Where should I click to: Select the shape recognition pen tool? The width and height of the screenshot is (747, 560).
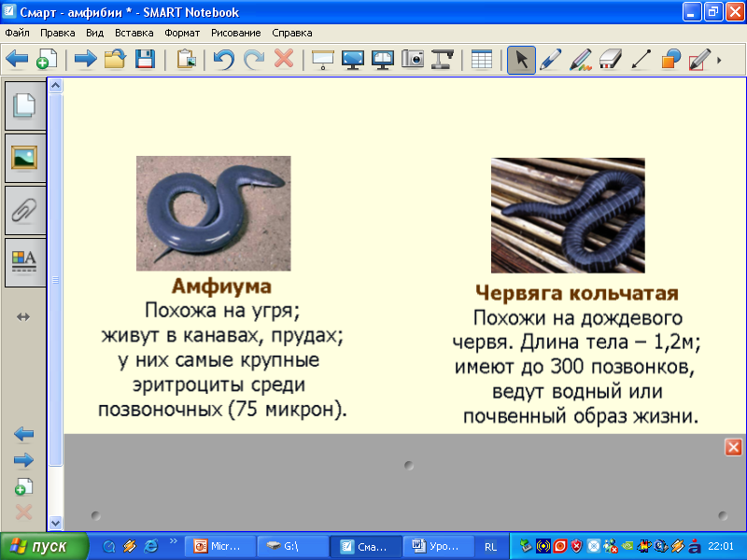pos(699,60)
